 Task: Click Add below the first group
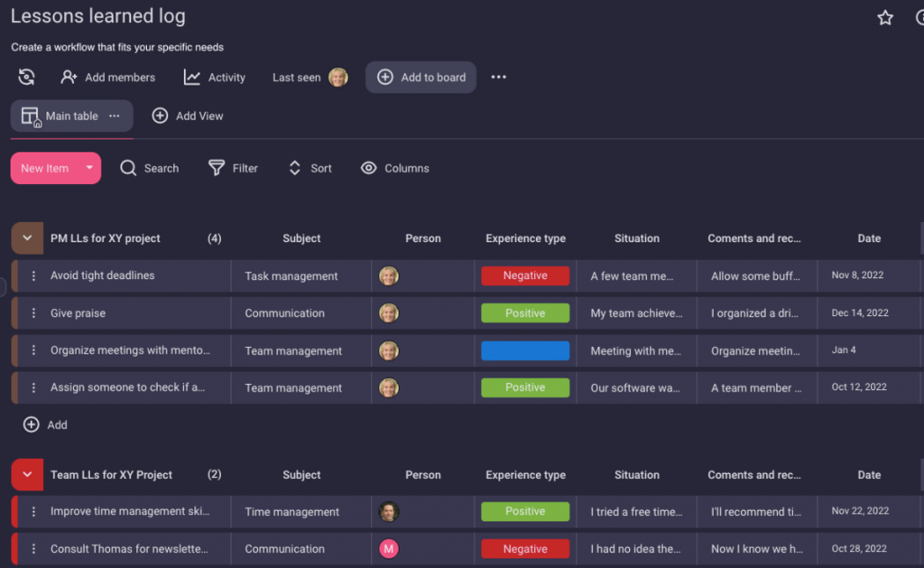(x=45, y=424)
